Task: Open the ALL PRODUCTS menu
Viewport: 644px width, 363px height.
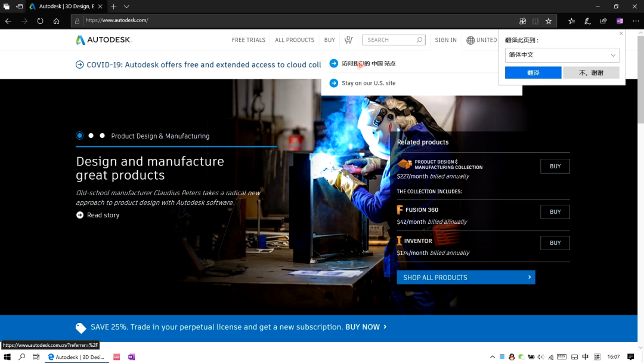Action: point(295,40)
